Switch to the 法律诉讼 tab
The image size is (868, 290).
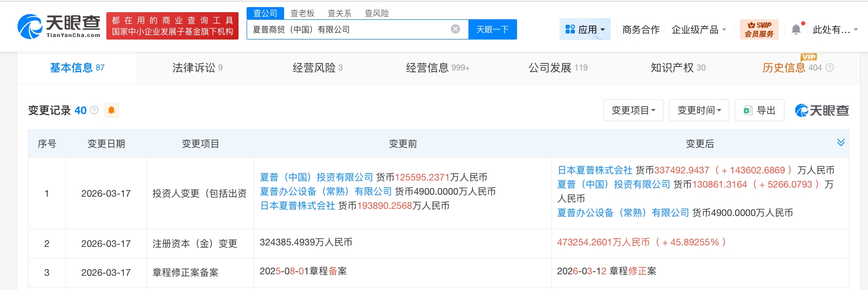click(x=197, y=68)
